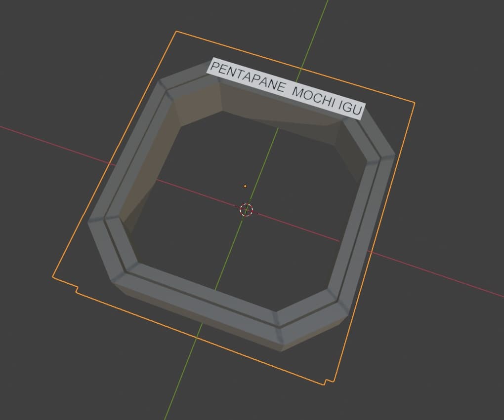This screenshot has height=420, width=504.
Task: Click the 'PENTAPANE MOCHI IGU' text label
Action: 286,89
